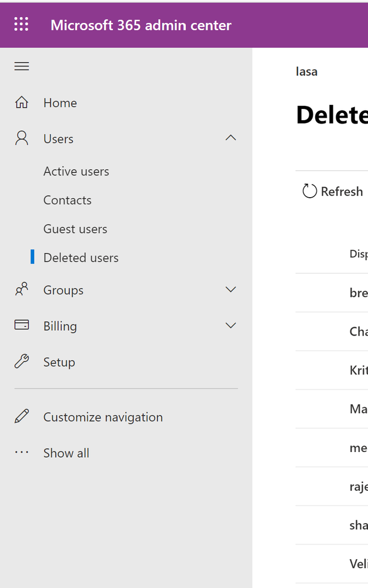This screenshot has height=588, width=368.
Task: Select the deleted user row starting with raje
Action: [x=357, y=487]
